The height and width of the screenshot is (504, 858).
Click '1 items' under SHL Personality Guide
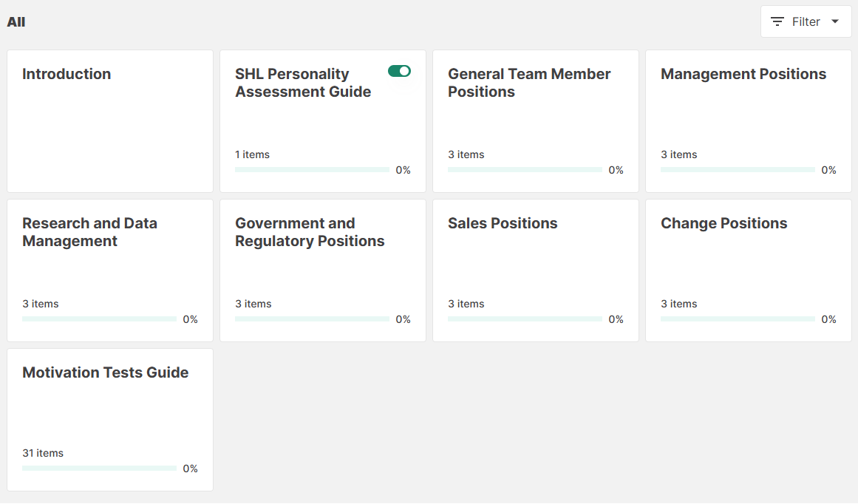point(252,154)
